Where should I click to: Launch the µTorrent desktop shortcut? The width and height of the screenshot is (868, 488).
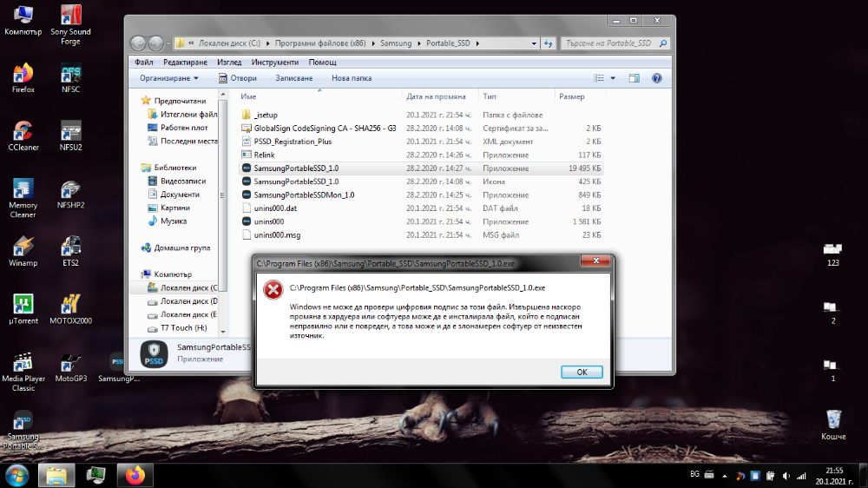coord(23,309)
